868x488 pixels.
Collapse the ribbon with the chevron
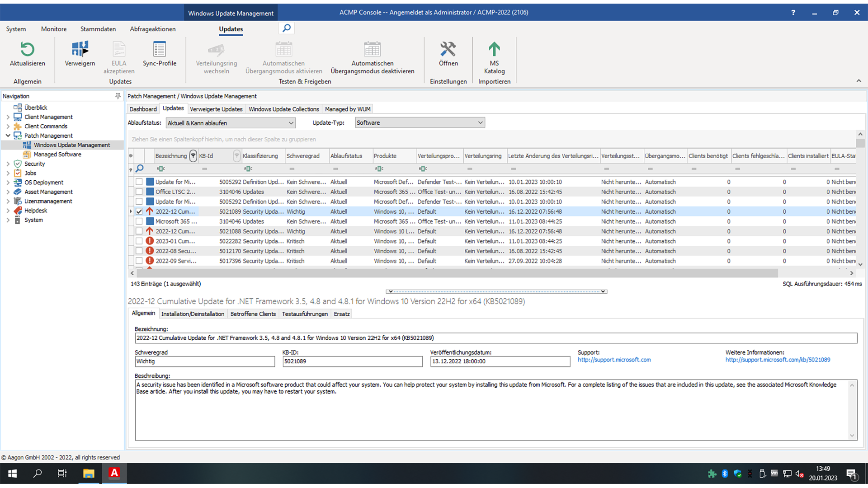pyautogui.click(x=859, y=81)
